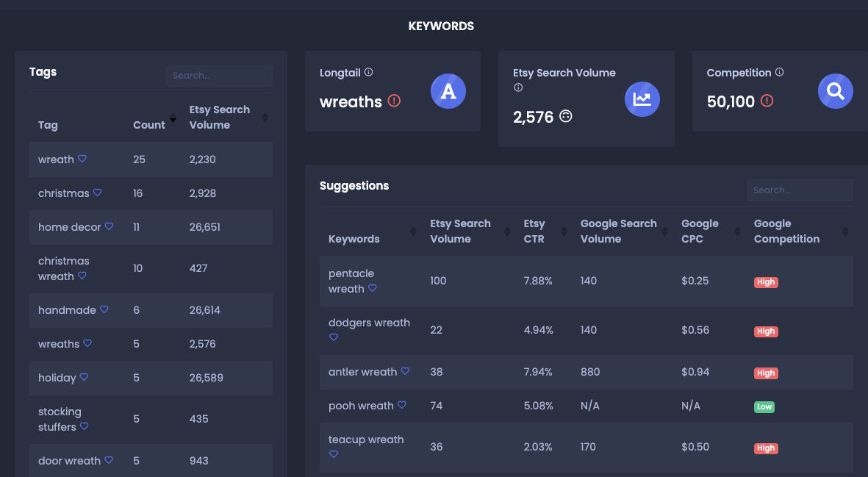Click the Tags search input field
The height and width of the screenshot is (477, 868).
[219, 76]
